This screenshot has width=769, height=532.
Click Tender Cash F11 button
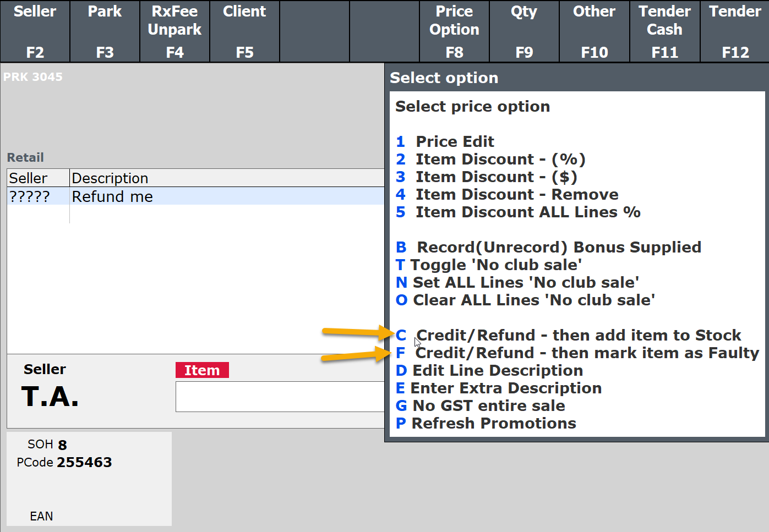click(664, 31)
